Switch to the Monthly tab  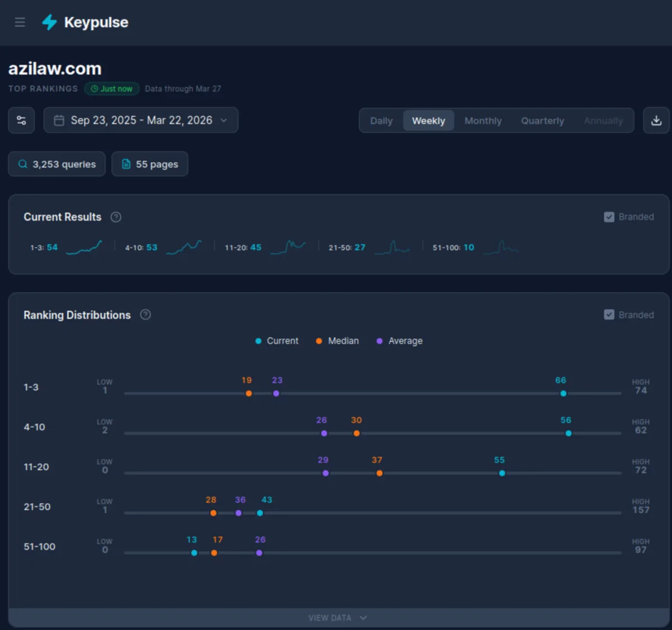(483, 120)
